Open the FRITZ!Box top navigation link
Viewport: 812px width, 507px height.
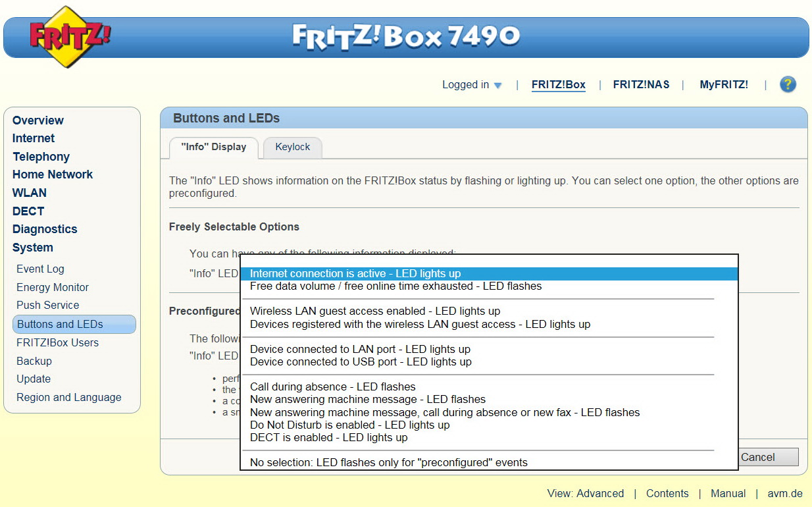[559, 84]
